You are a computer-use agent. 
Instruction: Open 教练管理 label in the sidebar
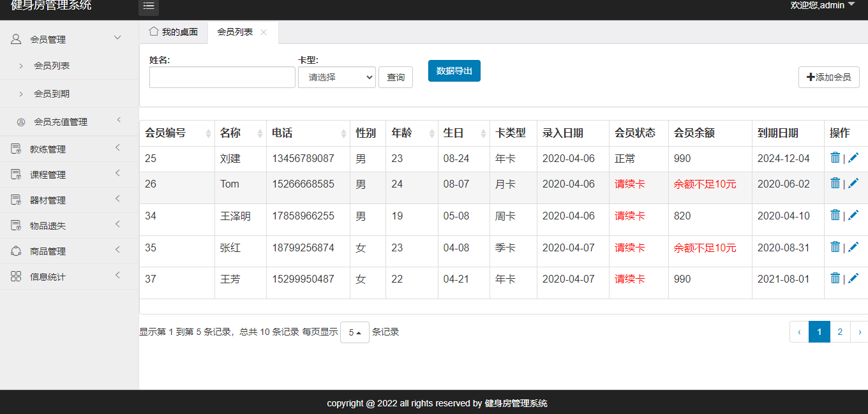48,149
